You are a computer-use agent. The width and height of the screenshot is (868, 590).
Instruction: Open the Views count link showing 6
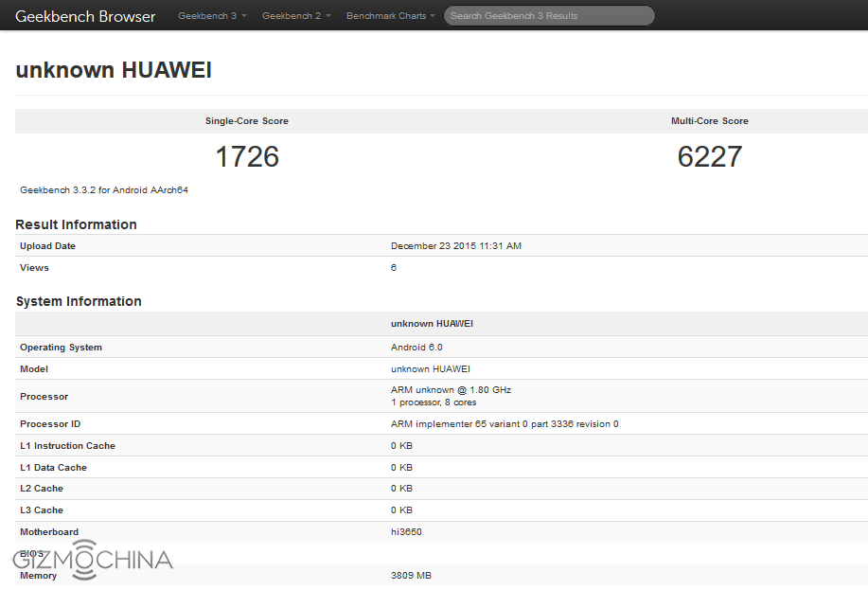pos(394,268)
